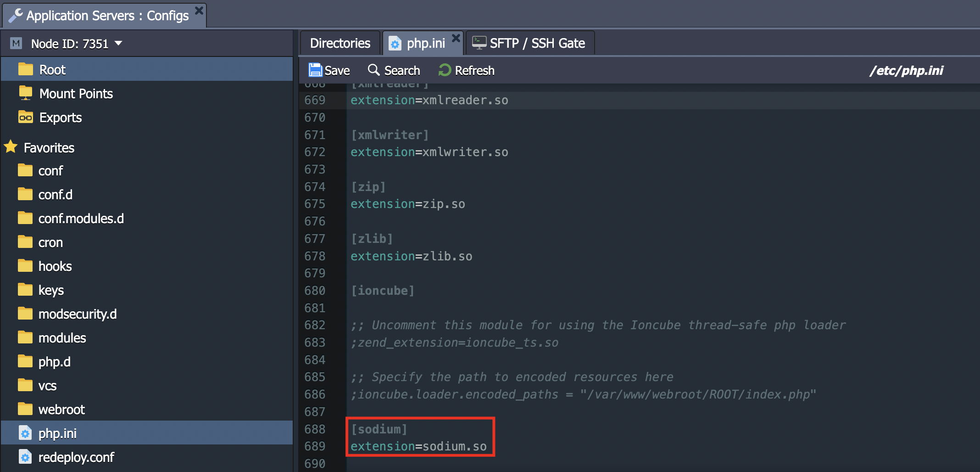Click the magnifier Search icon
The image size is (980, 472).
coord(374,70)
